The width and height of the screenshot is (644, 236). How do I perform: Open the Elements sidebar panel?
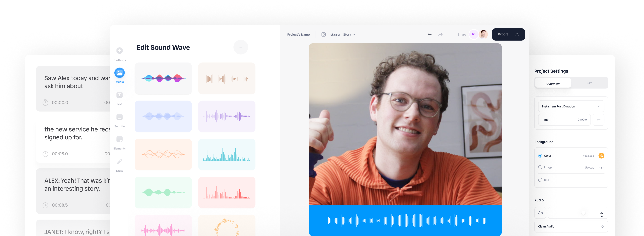[120, 143]
